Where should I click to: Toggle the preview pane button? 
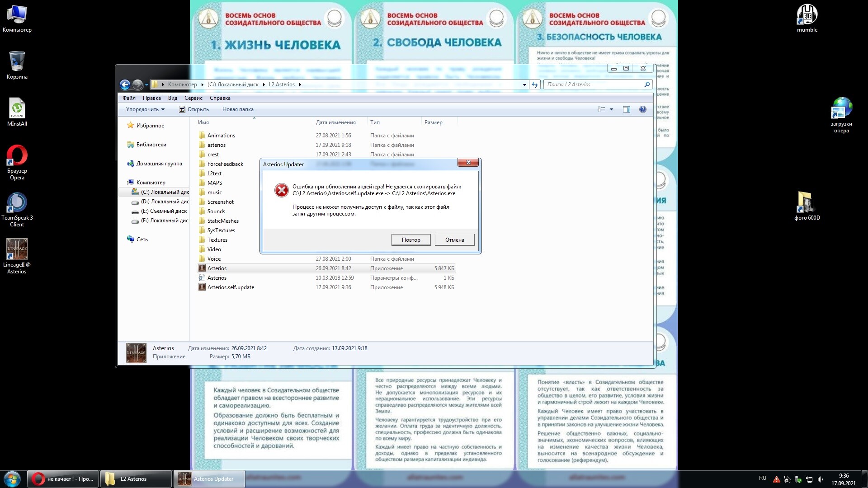click(x=626, y=109)
